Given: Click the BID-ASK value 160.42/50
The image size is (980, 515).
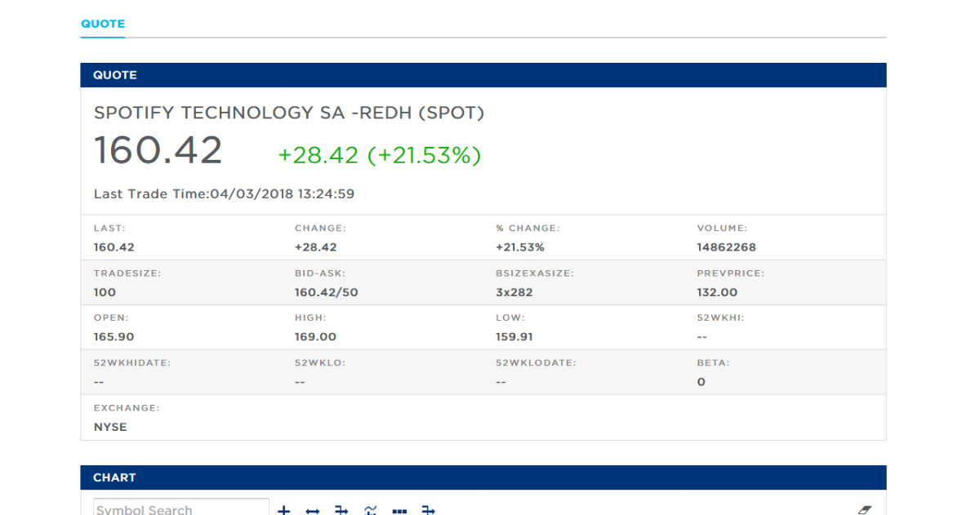Looking at the screenshot, I should [x=327, y=292].
